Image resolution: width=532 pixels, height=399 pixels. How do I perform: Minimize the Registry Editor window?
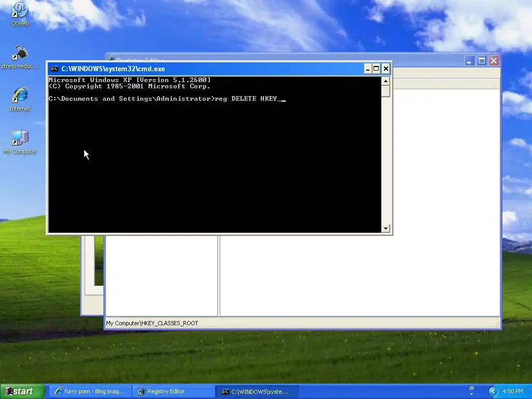(x=469, y=61)
